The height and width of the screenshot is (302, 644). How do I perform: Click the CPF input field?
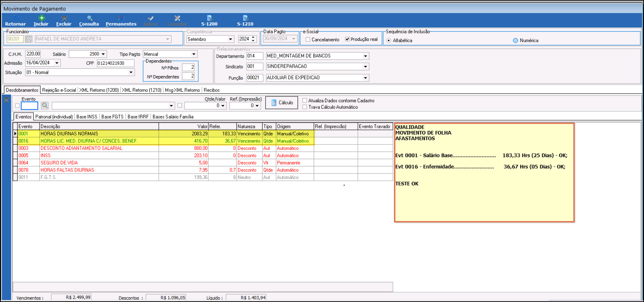tap(115, 63)
